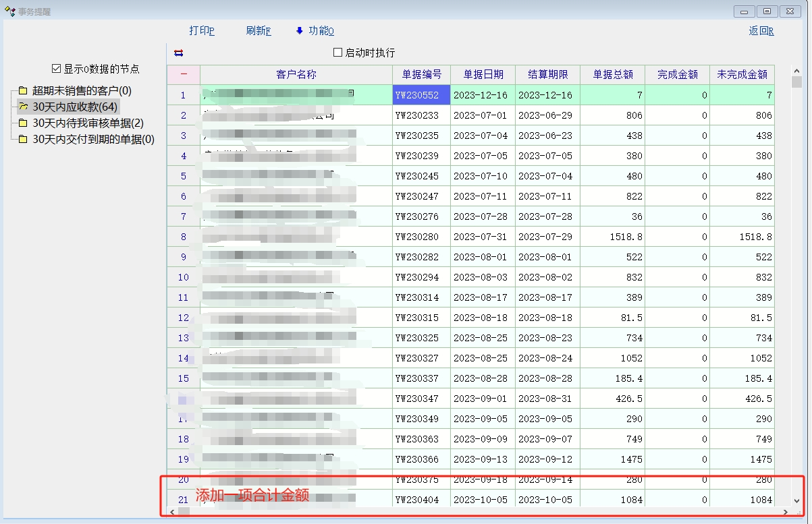Click open folder icon beside 30天内应收款

23,107
